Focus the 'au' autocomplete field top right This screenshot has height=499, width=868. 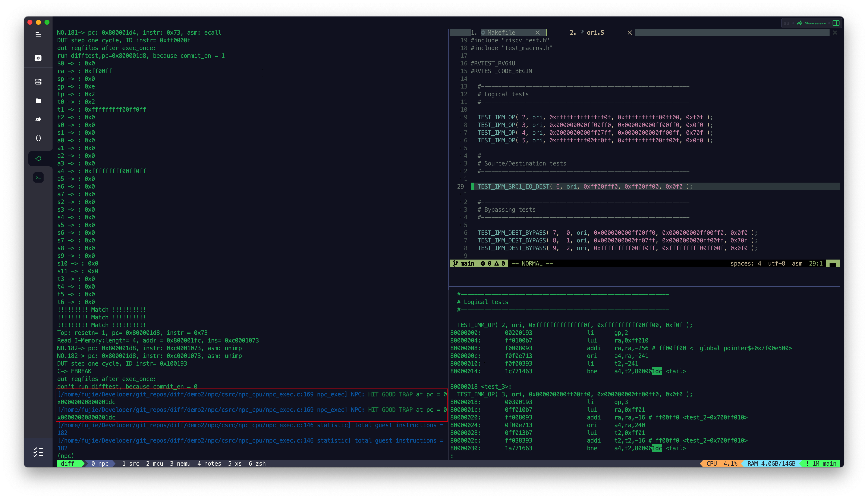[787, 23]
